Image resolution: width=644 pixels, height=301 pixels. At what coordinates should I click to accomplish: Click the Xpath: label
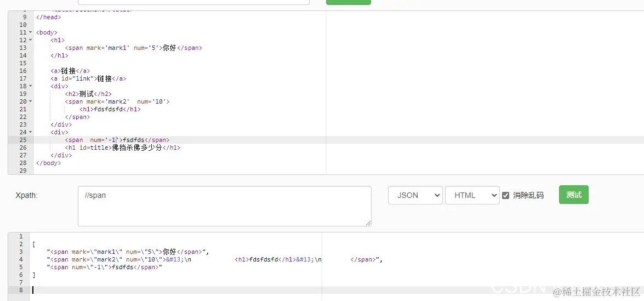26,196
